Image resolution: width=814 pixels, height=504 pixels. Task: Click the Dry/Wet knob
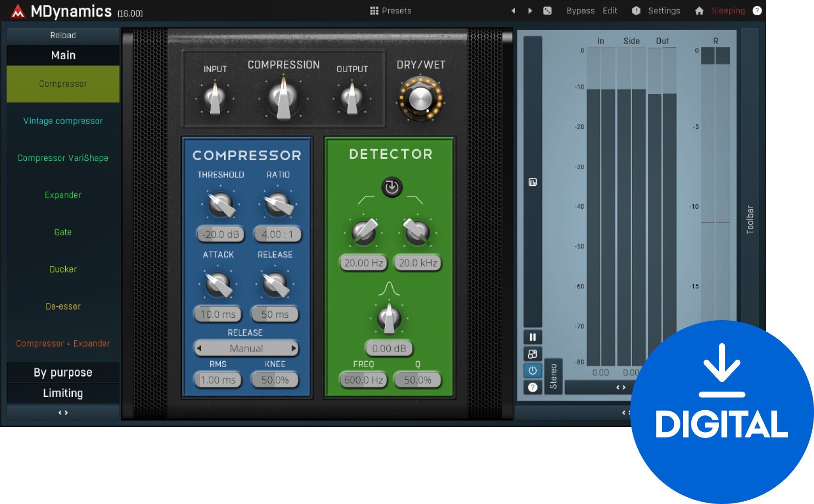point(420,100)
